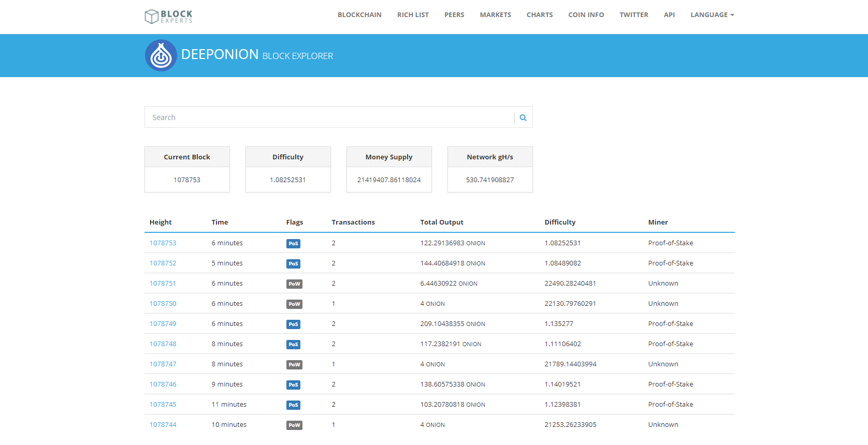Open the API page

point(669,15)
